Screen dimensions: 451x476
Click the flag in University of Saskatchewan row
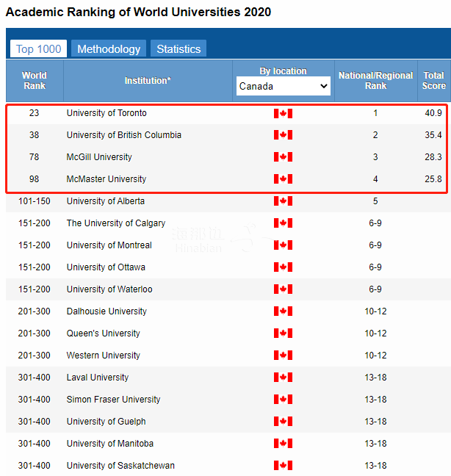(x=283, y=466)
